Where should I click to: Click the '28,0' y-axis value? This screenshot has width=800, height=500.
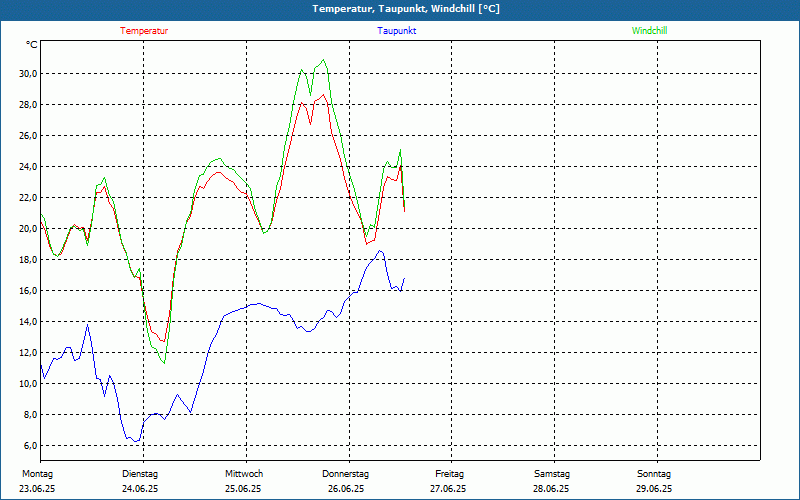click(x=27, y=105)
